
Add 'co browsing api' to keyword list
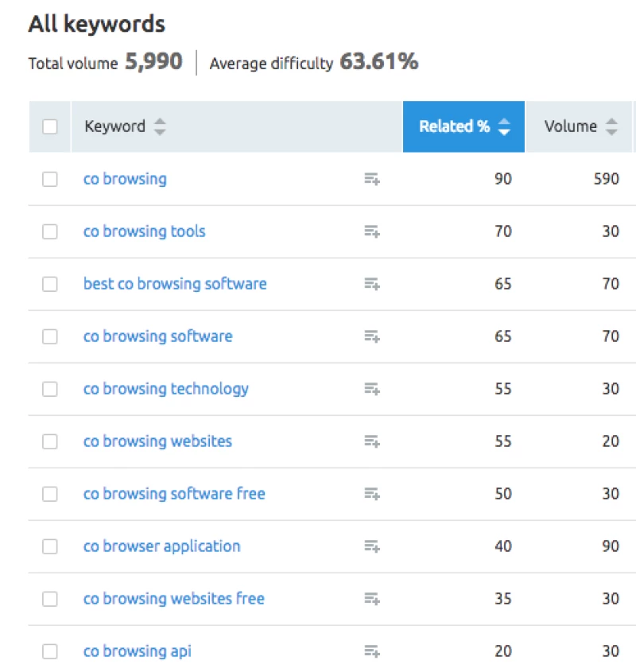coord(371,651)
